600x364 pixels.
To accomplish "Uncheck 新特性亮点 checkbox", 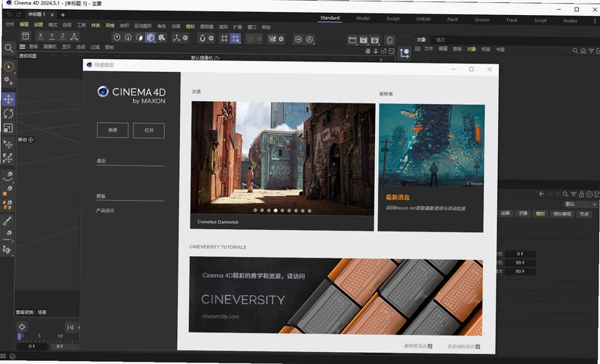I will tap(430, 346).
